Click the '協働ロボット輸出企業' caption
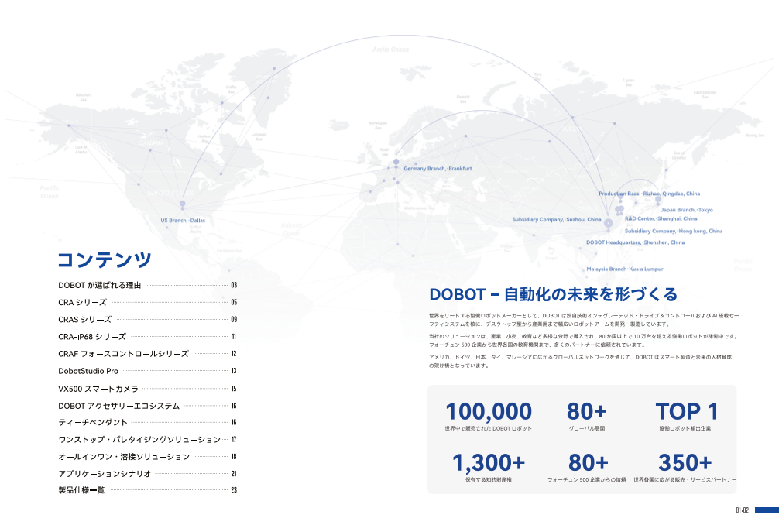This screenshot has width=779, height=532. [685, 428]
